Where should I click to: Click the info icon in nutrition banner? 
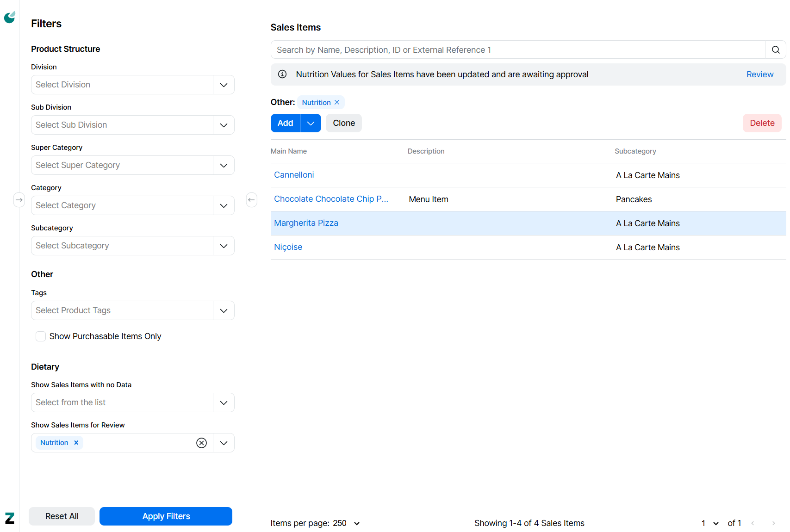pos(282,74)
